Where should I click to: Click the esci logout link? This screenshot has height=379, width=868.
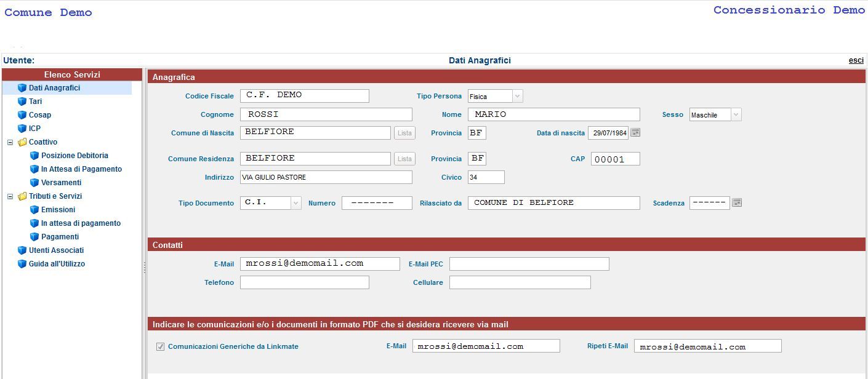pos(856,60)
